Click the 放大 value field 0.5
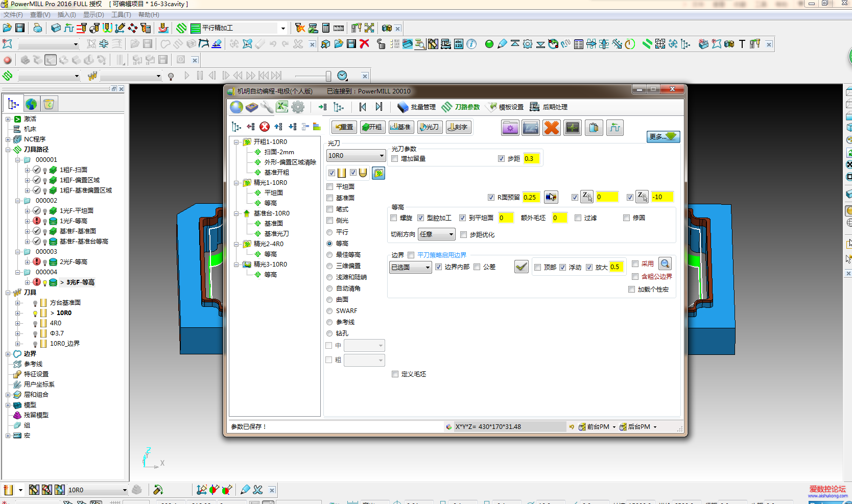 tap(617, 267)
